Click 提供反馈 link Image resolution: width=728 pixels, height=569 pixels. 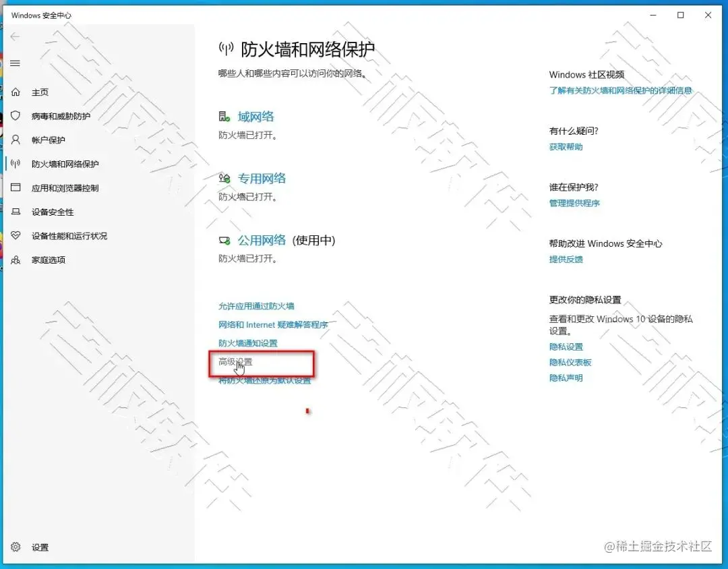click(566, 259)
